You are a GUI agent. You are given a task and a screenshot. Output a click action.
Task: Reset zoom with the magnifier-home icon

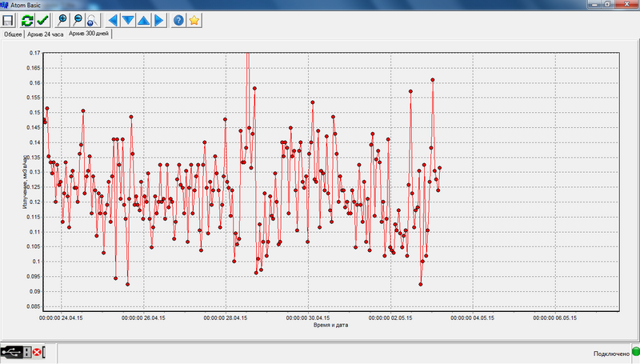point(92,20)
